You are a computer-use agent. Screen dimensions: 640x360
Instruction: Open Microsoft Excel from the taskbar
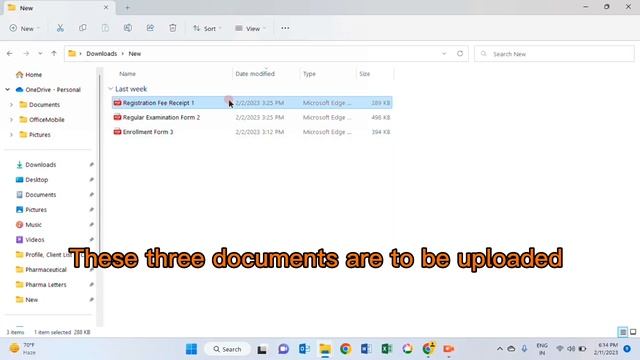coord(387,349)
